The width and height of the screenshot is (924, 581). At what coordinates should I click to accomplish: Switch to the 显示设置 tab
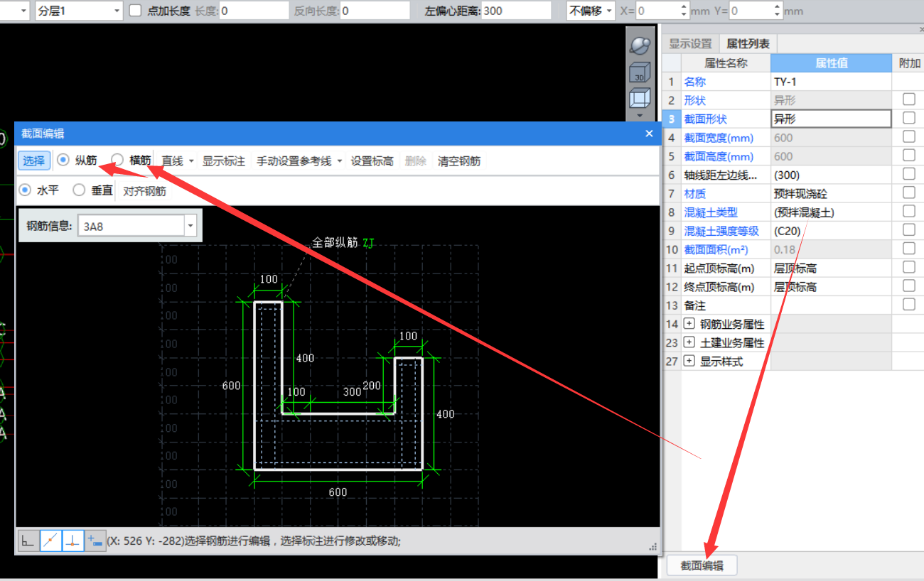click(x=690, y=44)
